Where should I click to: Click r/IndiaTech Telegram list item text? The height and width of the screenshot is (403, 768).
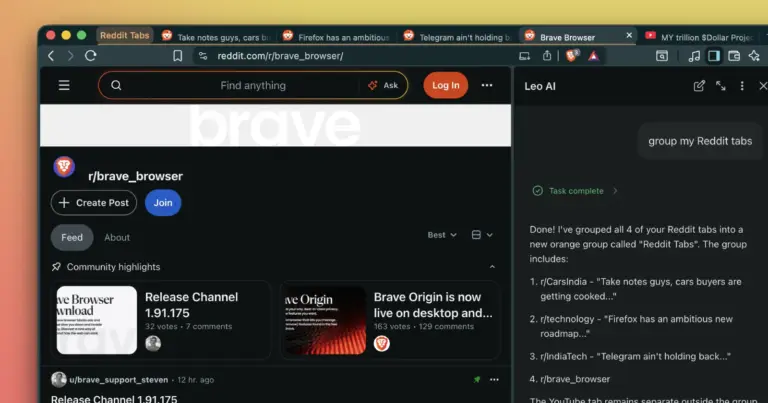pyautogui.click(x=635, y=356)
